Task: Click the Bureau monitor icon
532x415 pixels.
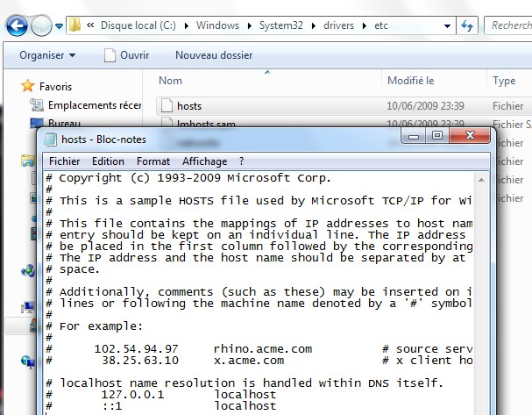Action: pos(36,123)
